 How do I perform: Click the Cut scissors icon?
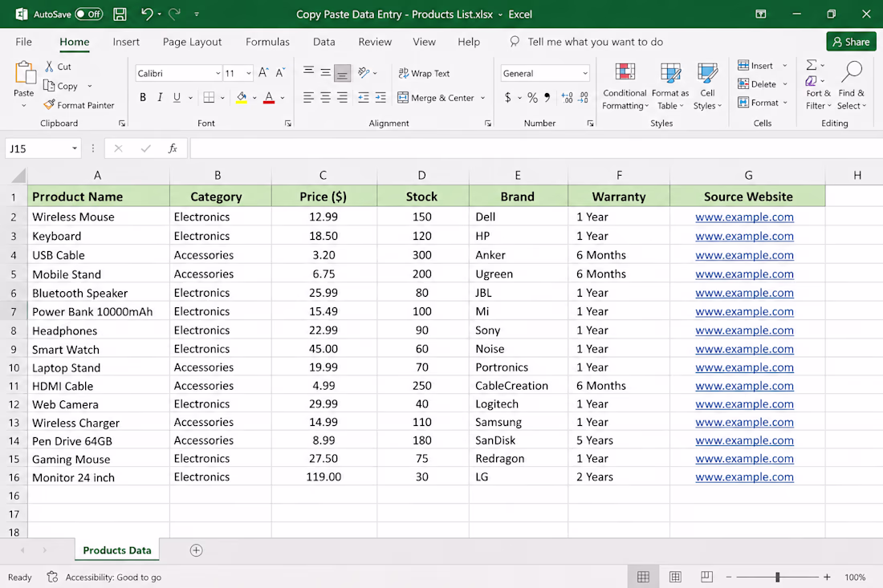[50, 67]
